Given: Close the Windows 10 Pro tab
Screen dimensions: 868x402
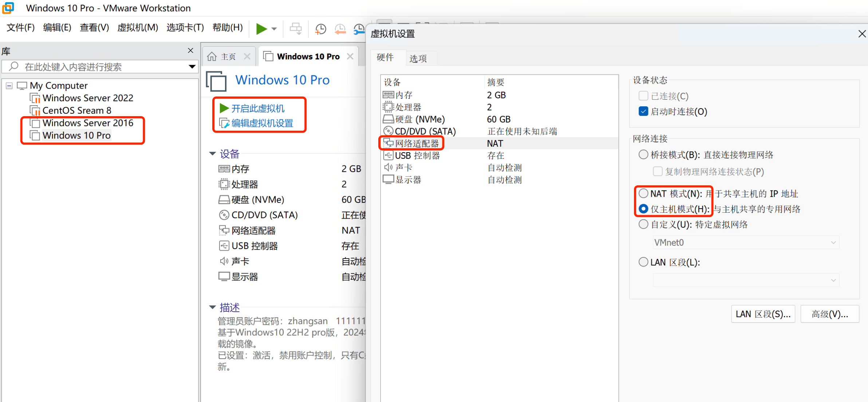Looking at the screenshot, I should coord(350,56).
